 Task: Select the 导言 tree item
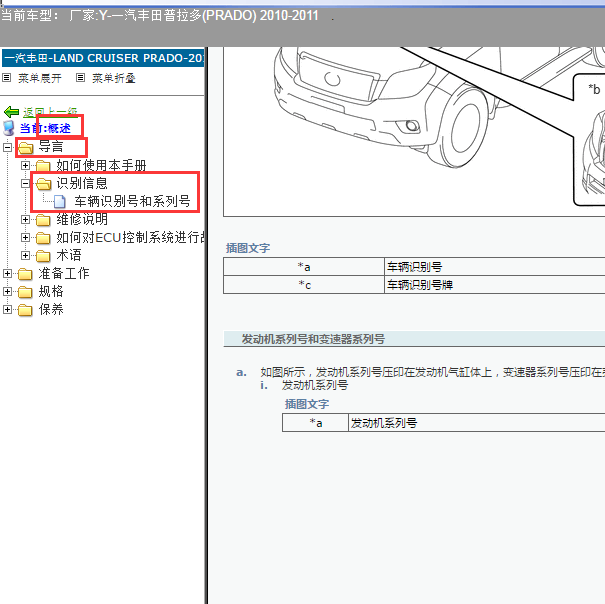click(51, 147)
